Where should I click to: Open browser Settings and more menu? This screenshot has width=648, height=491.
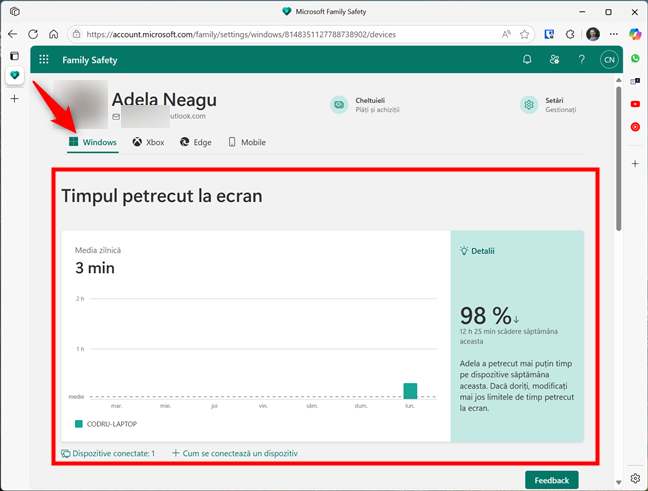614,34
